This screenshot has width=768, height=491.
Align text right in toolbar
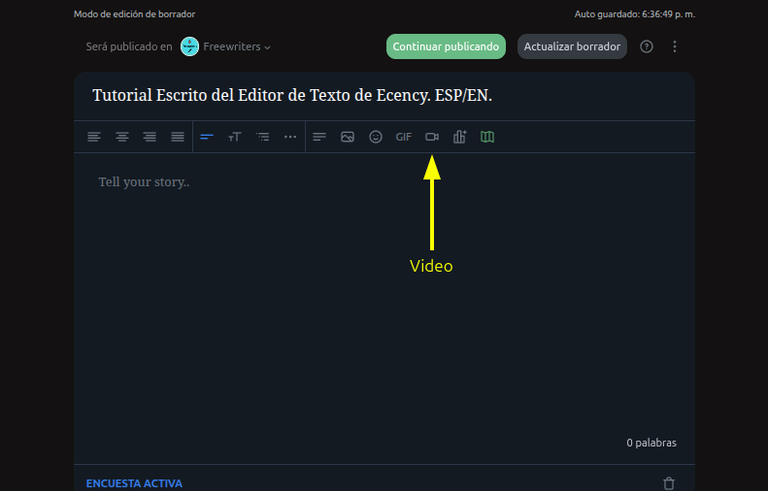click(x=149, y=137)
